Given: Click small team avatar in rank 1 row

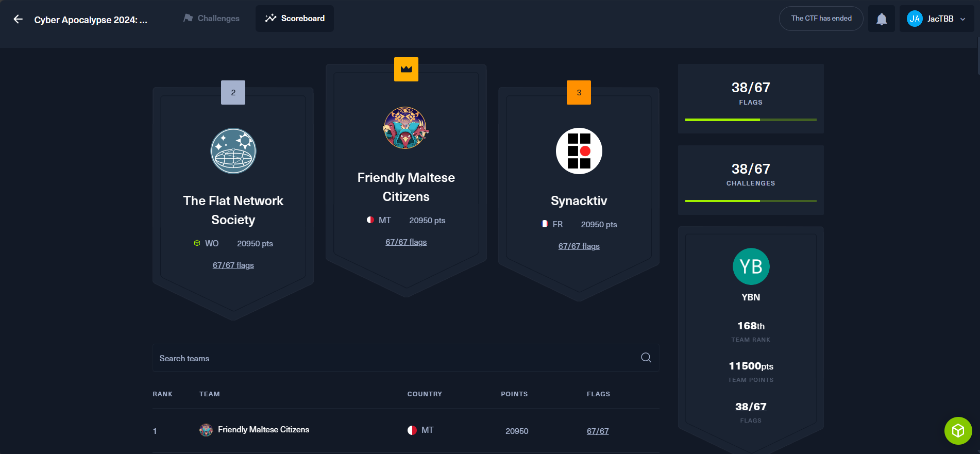Looking at the screenshot, I should pyautogui.click(x=206, y=430).
